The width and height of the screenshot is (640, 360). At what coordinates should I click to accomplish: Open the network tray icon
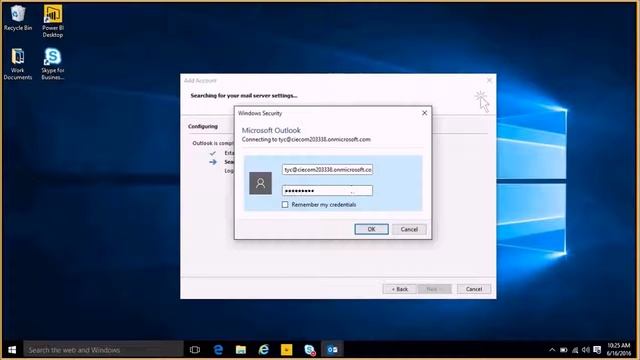pyautogui.click(x=575, y=350)
